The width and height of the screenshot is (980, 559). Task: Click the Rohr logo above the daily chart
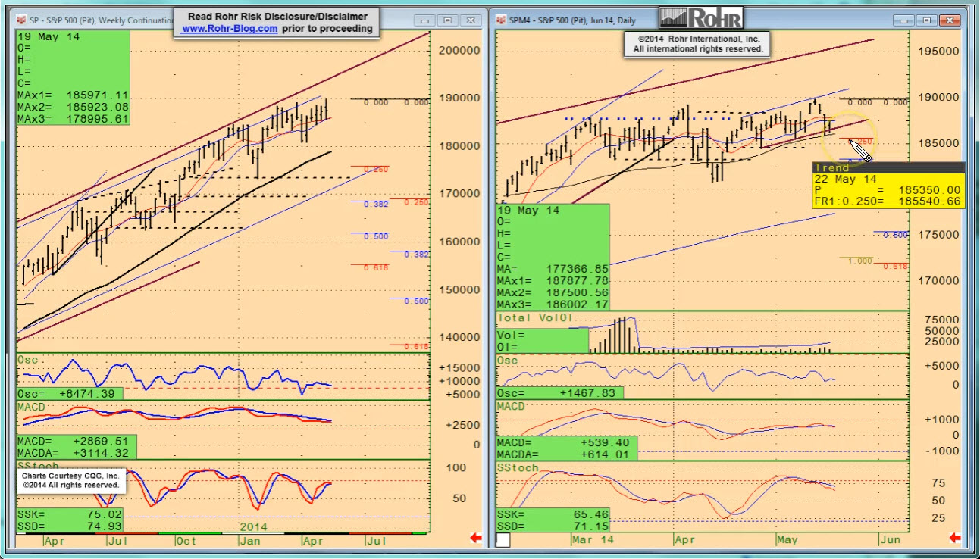pos(701,17)
